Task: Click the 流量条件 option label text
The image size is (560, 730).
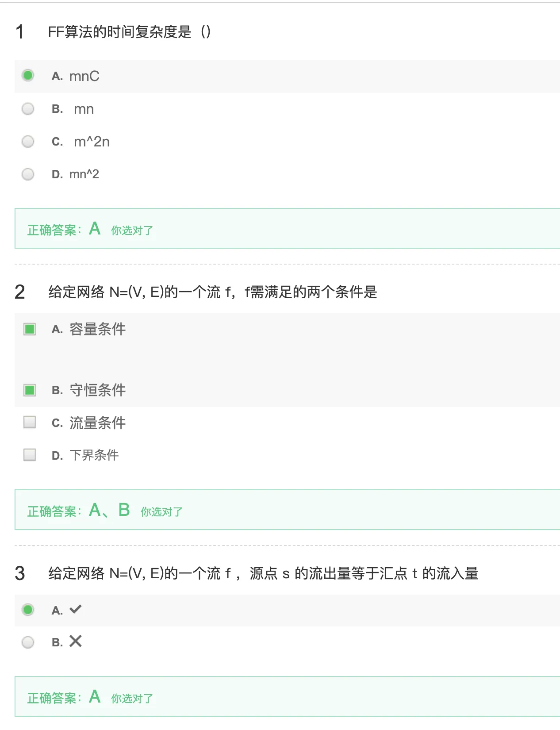Action: (x=97, y=423)
